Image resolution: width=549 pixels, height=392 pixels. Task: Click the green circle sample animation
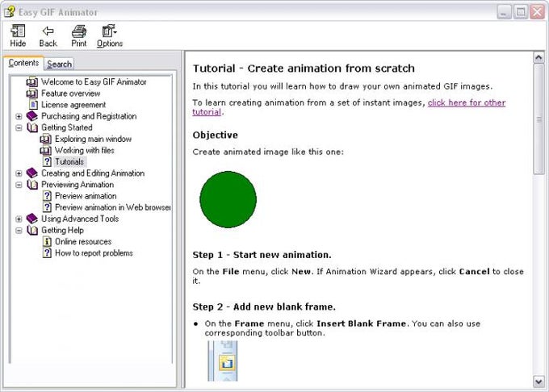(228, 199)
